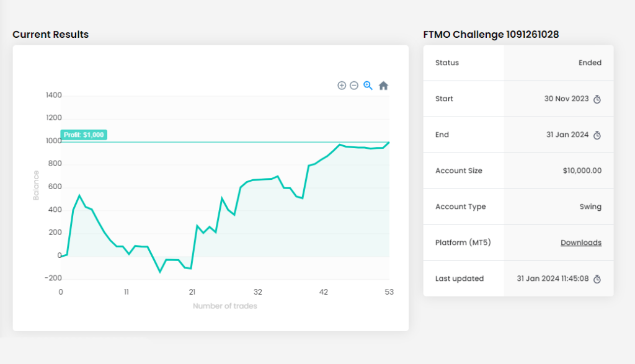The image size is (635, 364).
Task: Click the timer icon beside End date
Action: (597, 135)
